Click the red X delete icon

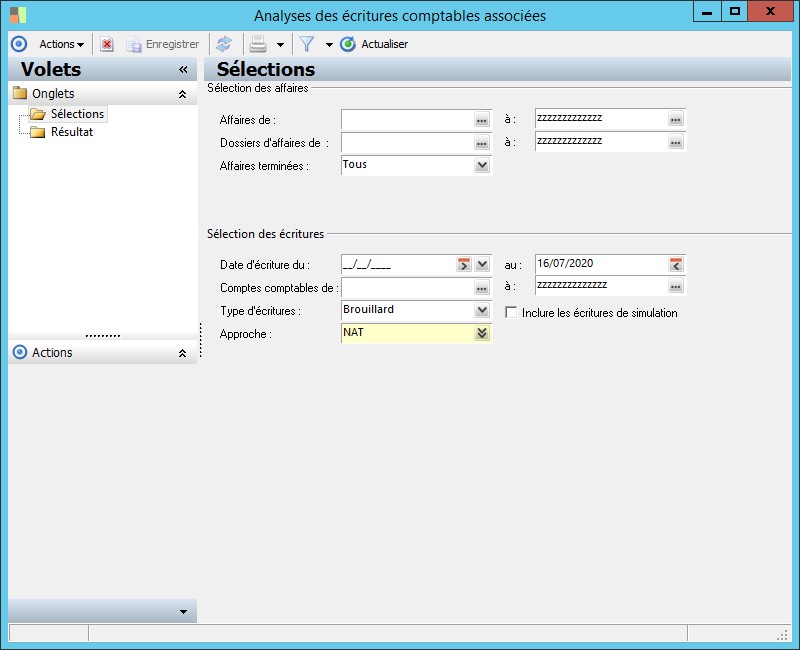pyautogui.click(x=107, y=44)
